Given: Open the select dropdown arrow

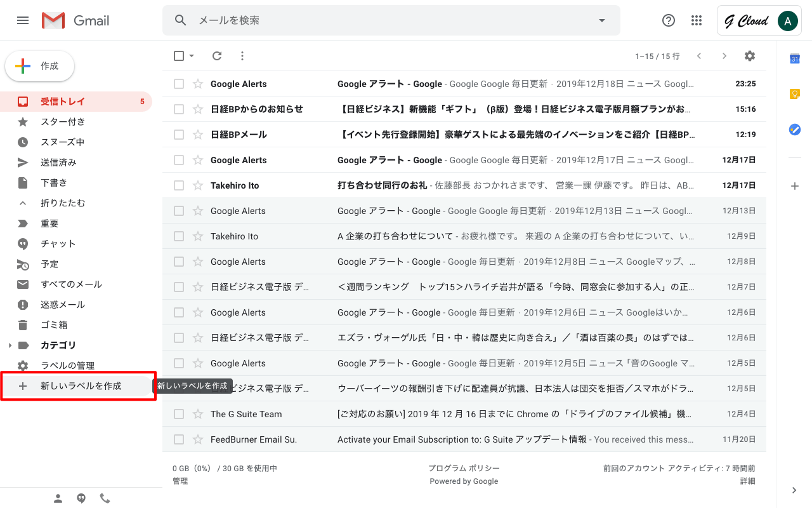Looking at the screenshot, I should pos(192,56).
